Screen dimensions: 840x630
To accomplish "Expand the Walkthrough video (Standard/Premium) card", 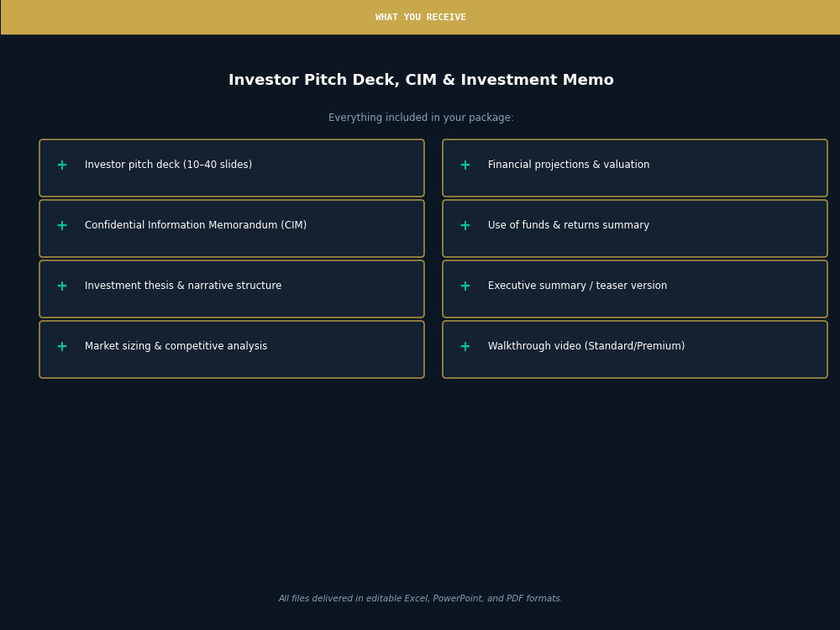I will click(635, 349).
